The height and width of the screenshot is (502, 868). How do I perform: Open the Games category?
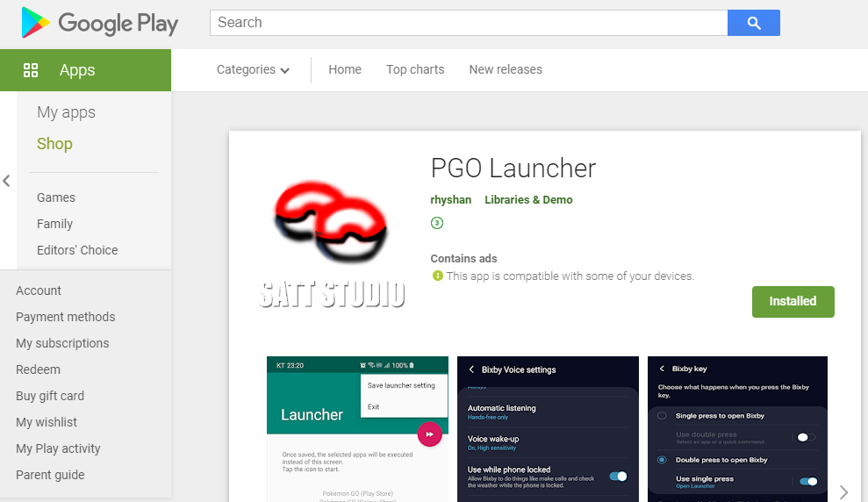56,197
